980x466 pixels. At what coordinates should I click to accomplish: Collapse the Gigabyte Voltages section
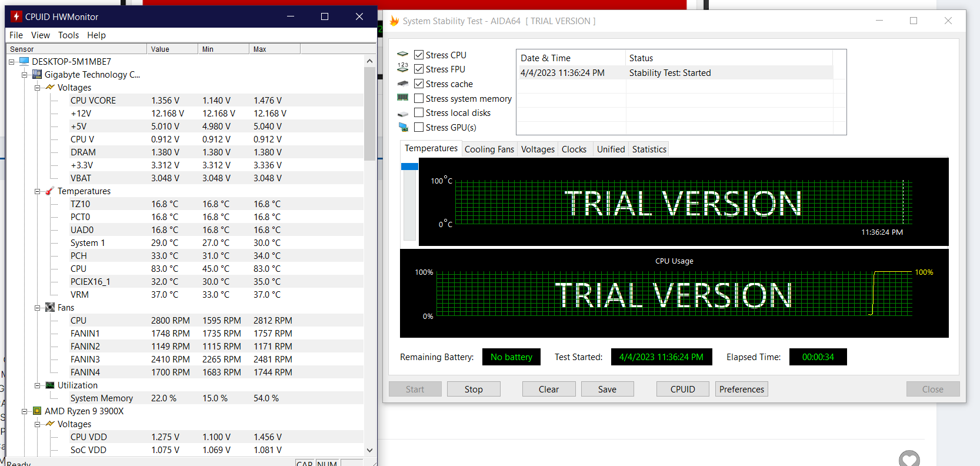coord(37,88)
